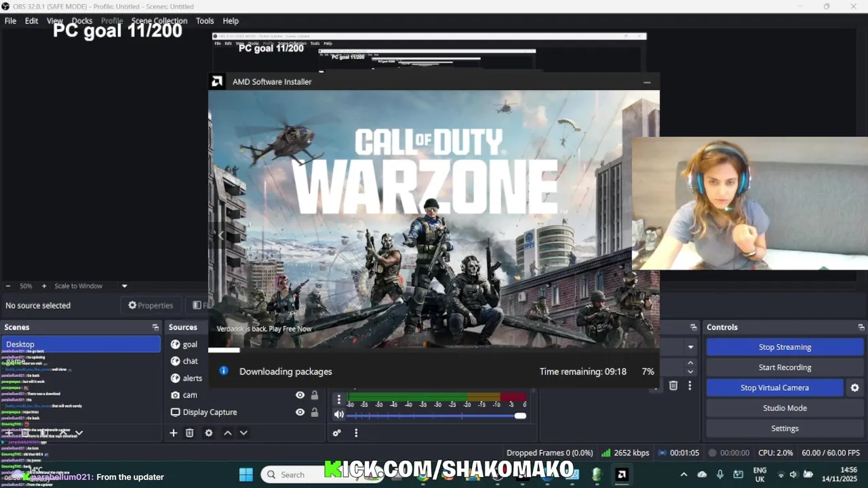Image resolution: width=868 pixels, height=488 pixels.
Task: Open the Tools menu
Action: (x=205, y=21)
